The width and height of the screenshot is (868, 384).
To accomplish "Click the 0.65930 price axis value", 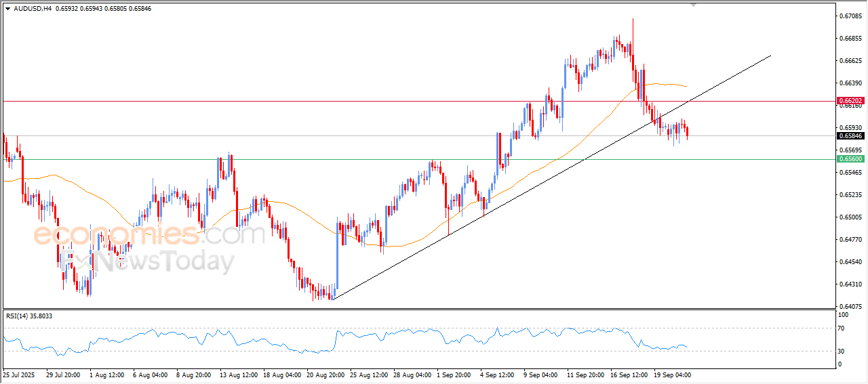I will tap(850, 127).
